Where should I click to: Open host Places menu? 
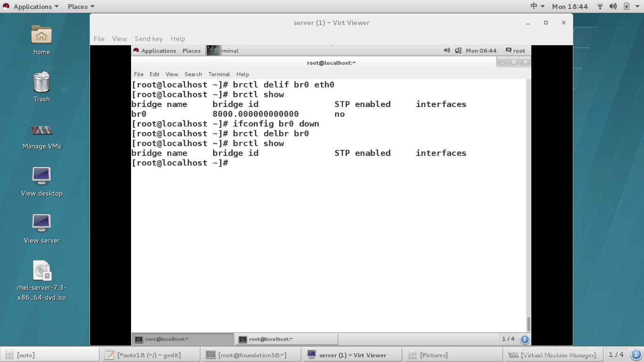tap(81, 7)
